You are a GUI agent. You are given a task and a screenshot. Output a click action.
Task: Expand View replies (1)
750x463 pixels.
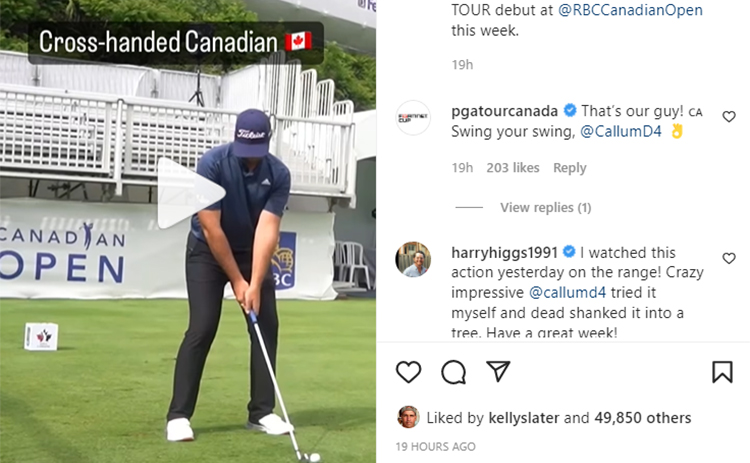coord(545,208)
